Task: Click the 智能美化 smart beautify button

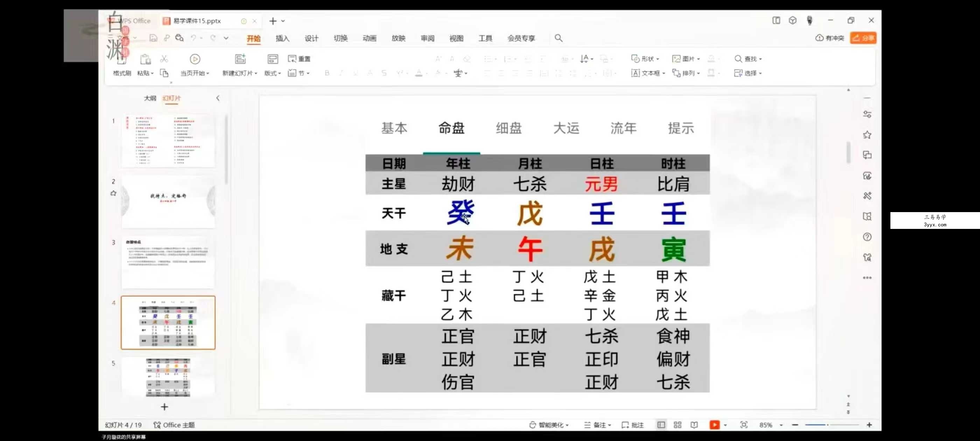Action: 548,425
